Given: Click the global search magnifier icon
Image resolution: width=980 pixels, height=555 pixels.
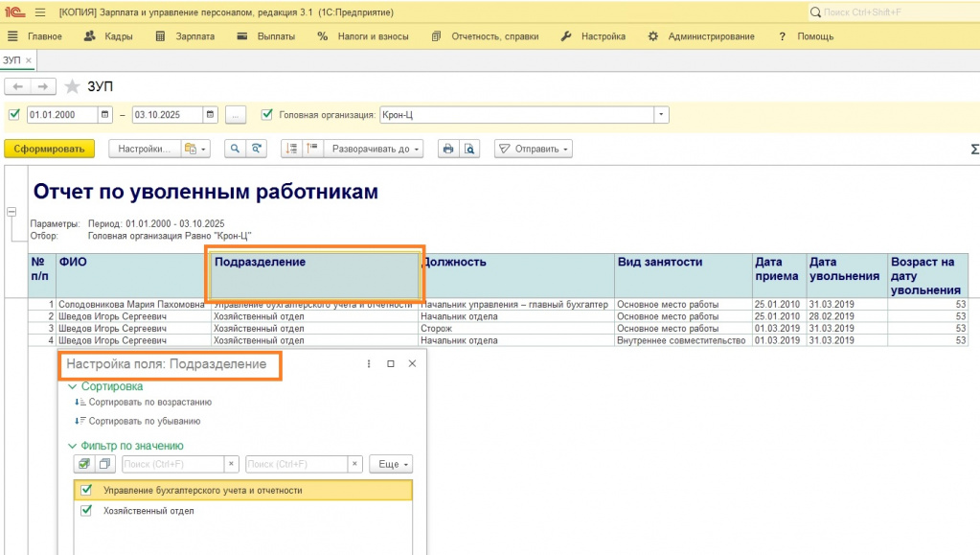Looking at the screenshot, I should [x=815, y=12].
